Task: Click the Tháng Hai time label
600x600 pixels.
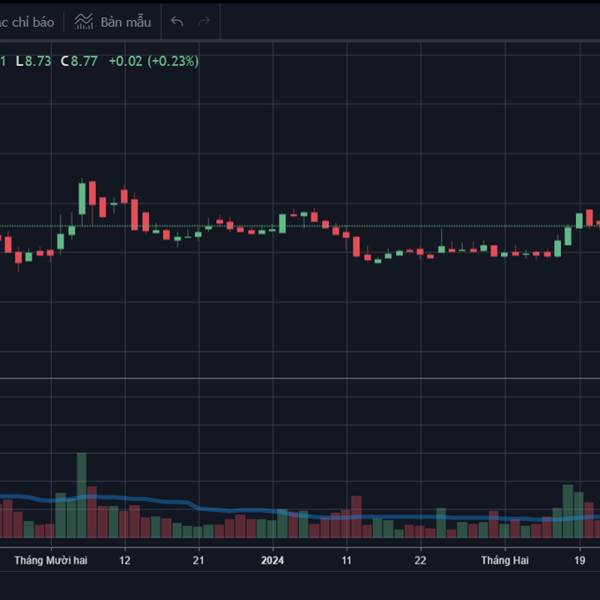Action: [505, 561]
